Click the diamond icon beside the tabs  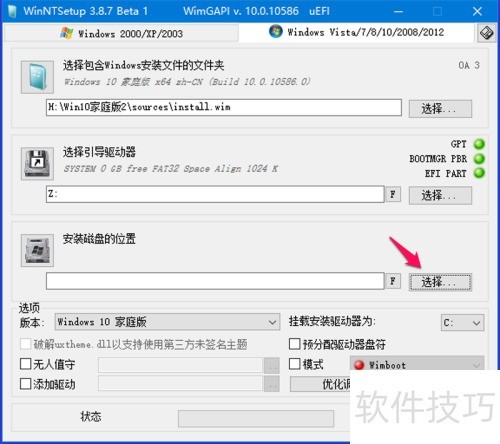pyautogui.click(x=486, y=33)
